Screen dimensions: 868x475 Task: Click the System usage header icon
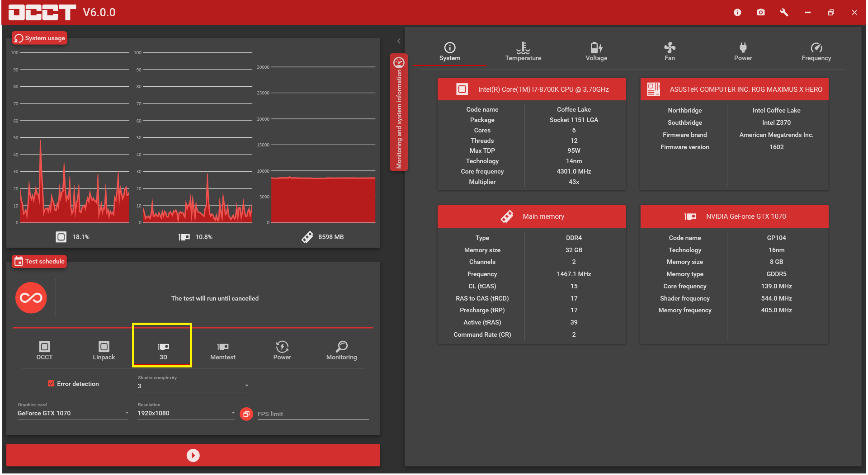19,38
